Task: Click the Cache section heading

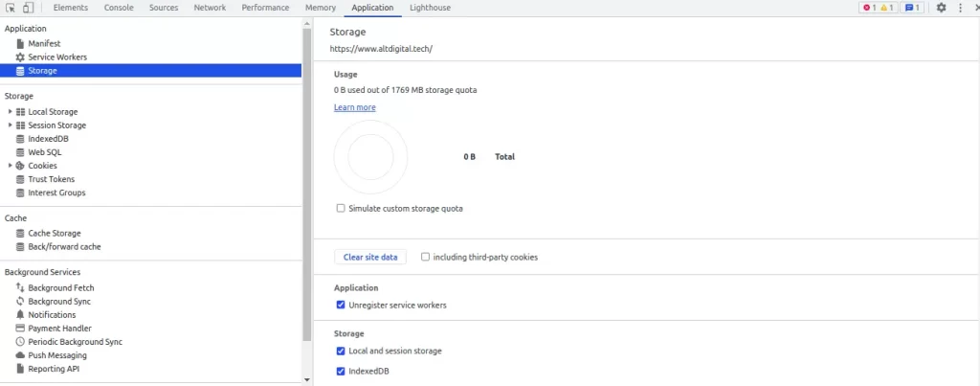Action: pos(15,218)
